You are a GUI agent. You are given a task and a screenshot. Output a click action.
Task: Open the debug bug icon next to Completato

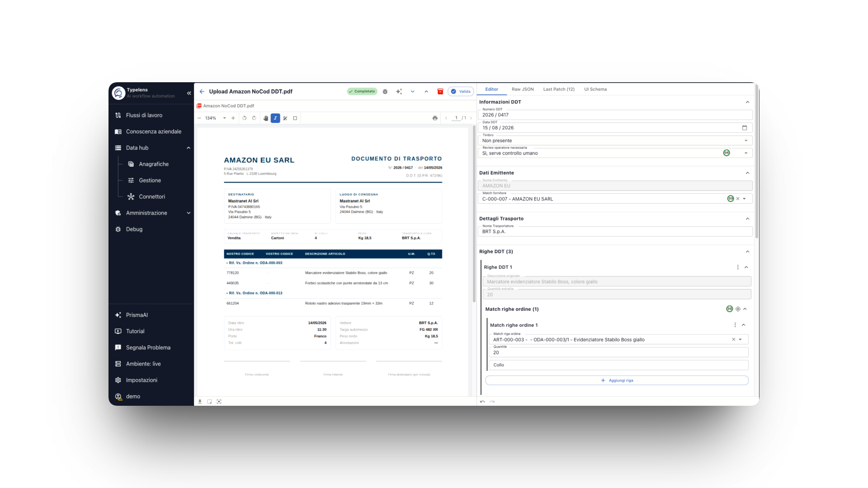385,91
